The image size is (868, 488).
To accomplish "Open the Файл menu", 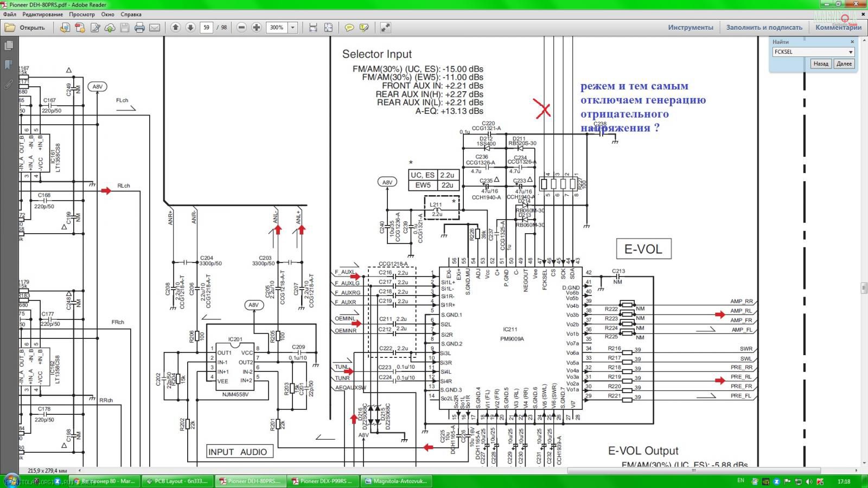I will point(10,15).
